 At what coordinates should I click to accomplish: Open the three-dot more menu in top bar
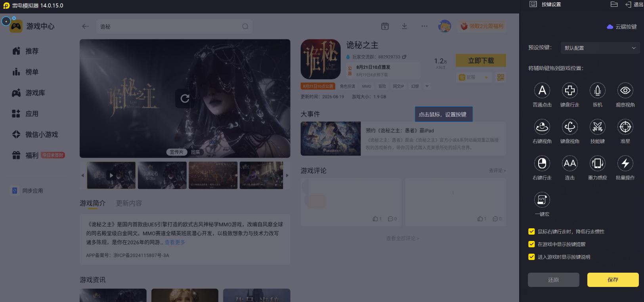click(x=424, y=26)
